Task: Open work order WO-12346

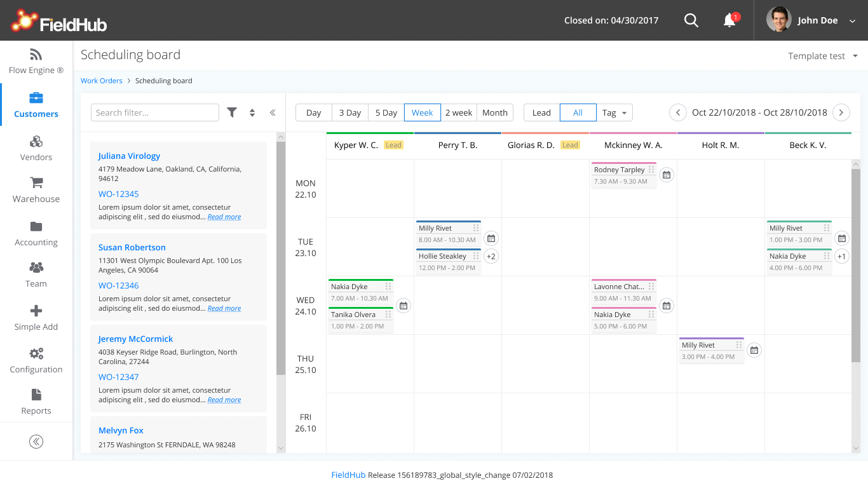Action: 118,285
